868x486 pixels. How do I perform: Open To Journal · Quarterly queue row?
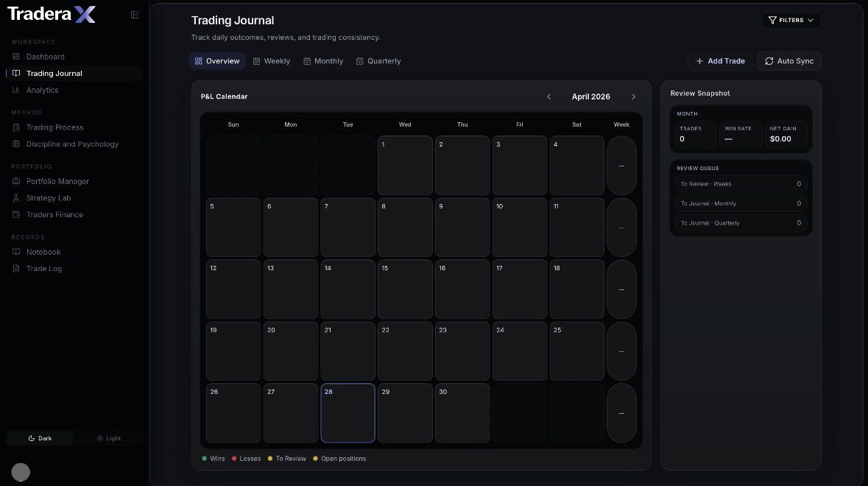(741, 223)
